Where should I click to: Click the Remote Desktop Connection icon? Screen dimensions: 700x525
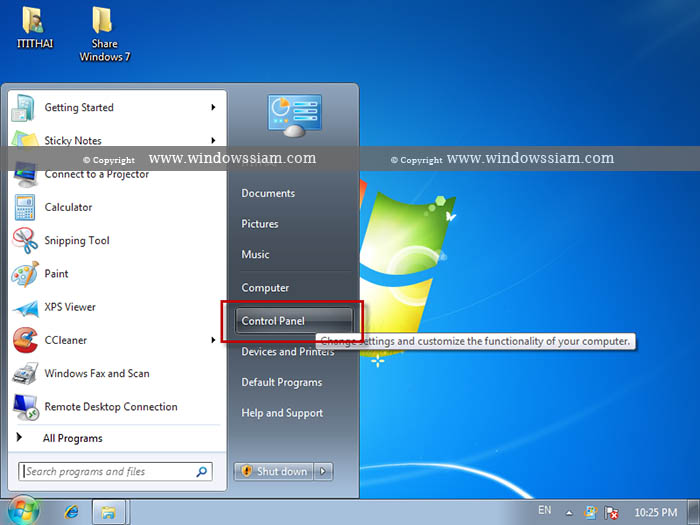[x=26, y=407]
